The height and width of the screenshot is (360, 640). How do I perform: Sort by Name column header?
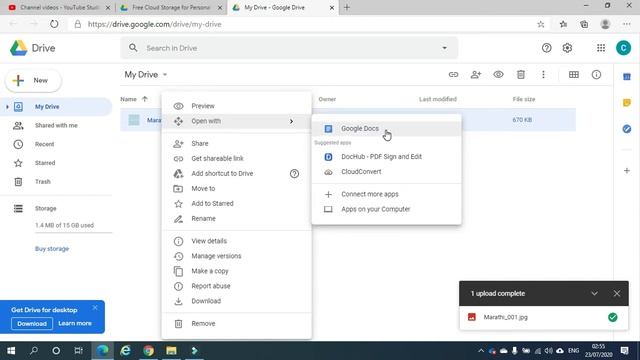coord(128,99)
